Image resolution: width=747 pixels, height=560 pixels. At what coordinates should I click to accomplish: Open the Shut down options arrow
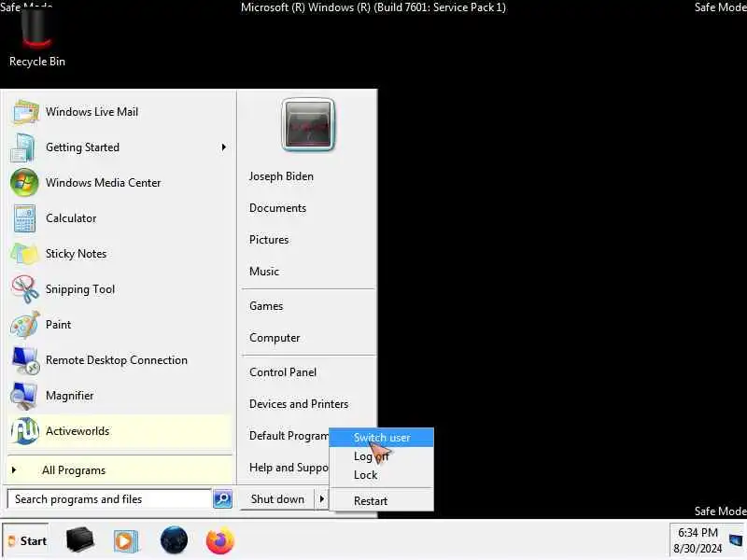click(322, 499)
